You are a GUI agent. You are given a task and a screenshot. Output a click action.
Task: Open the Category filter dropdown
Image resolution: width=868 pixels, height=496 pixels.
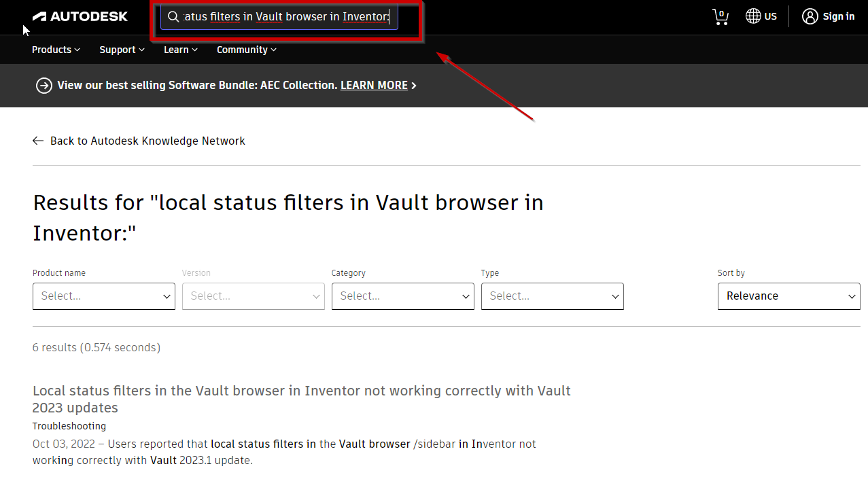(x=402, y=296)
